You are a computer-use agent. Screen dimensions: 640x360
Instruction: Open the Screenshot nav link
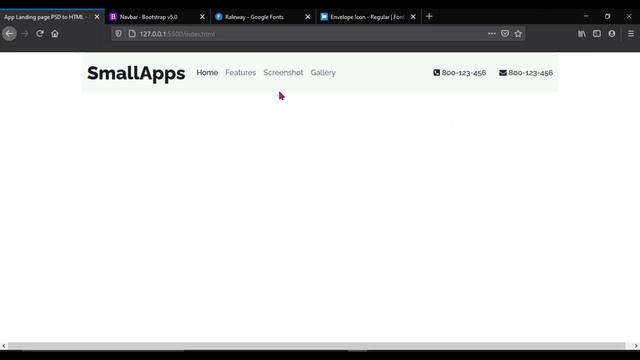283,73
